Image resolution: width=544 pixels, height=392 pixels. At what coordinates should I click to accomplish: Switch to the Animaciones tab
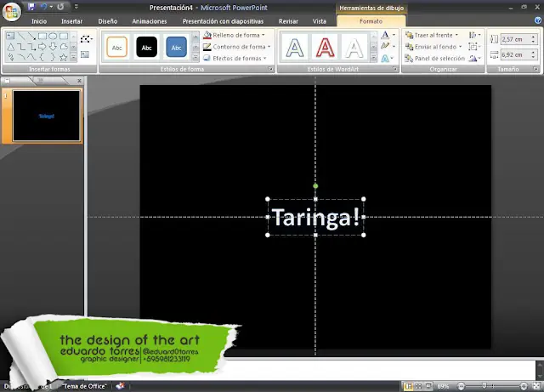click(150, 21)
